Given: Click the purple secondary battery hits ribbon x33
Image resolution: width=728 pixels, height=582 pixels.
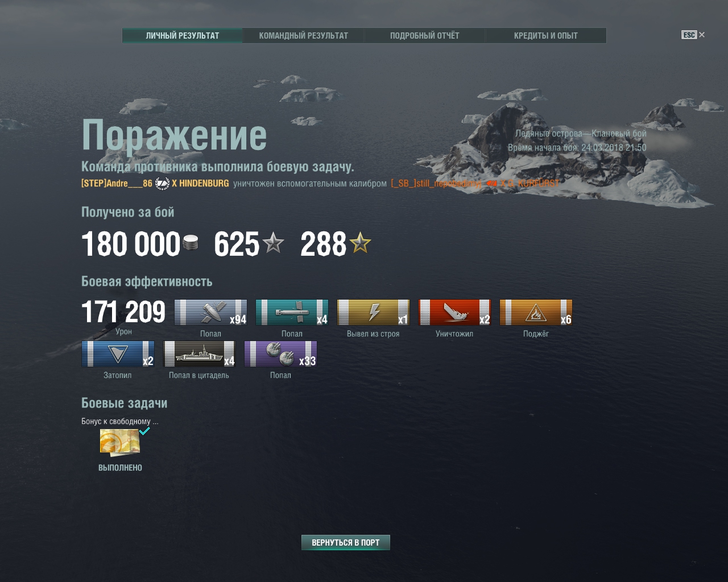Looking at the screenshot, I should pos(280,354).
